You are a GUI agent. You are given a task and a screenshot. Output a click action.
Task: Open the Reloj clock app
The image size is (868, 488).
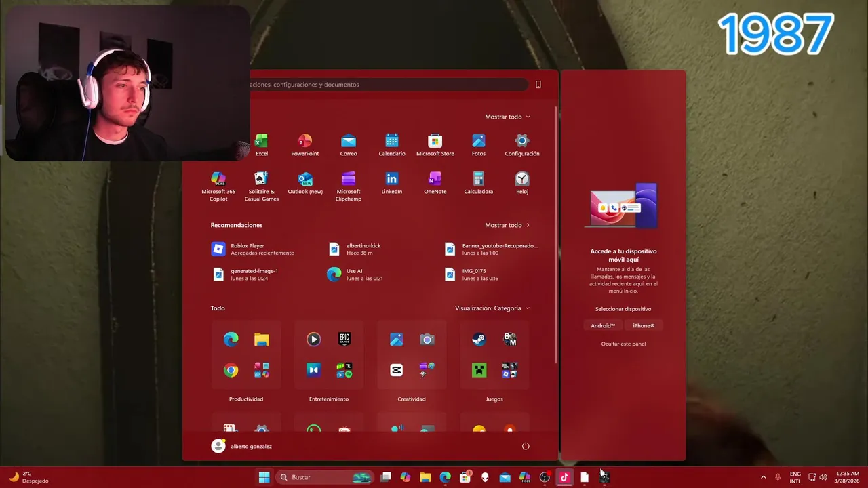pos(522,183)
